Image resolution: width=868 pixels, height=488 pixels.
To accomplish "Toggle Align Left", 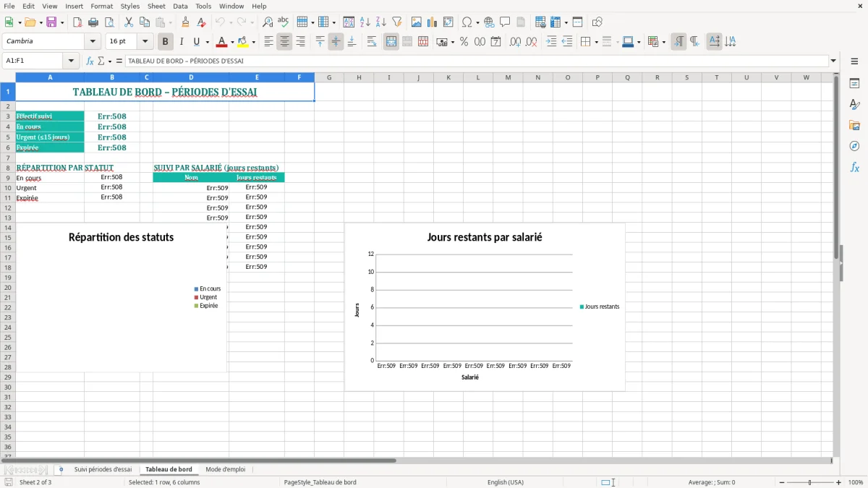I will 268,42.
